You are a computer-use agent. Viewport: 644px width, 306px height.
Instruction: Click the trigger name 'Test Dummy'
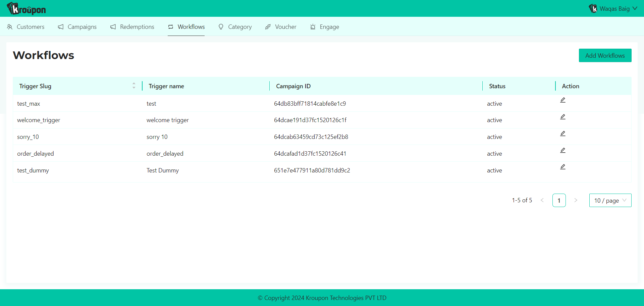point(163,170)
